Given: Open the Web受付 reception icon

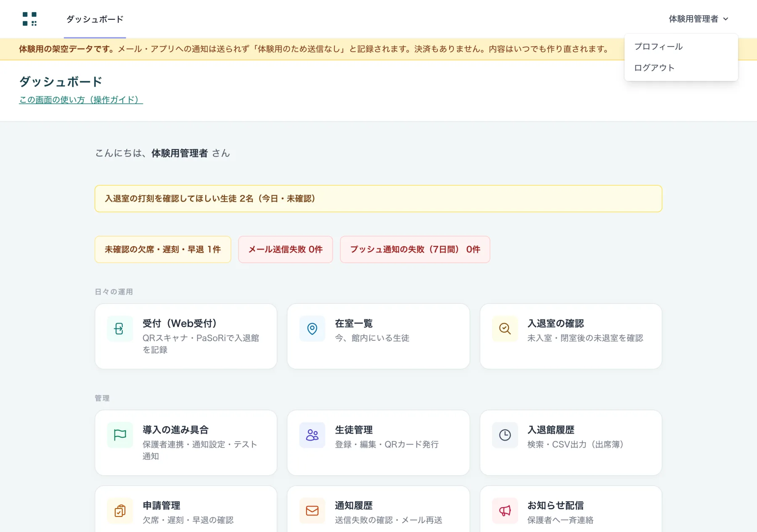Looking at the screenshot, I should tap(119, 329).
